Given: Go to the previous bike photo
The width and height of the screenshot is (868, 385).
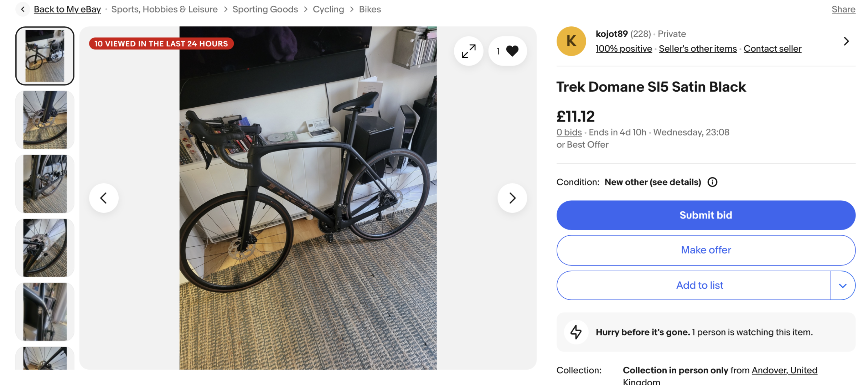Looking at the screenshot, I should tap(104, 198).
